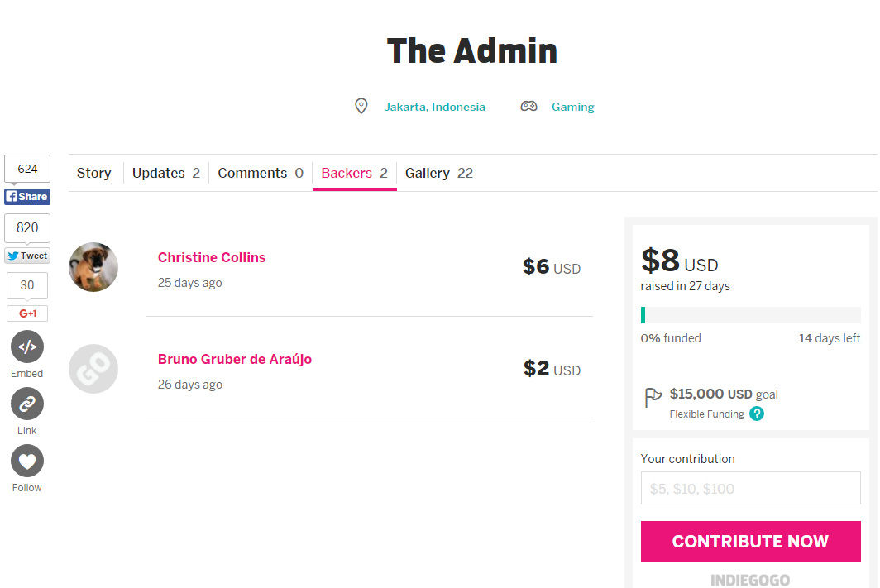This screenshot has width=880, height=588.
Task: Open the Comments tab
Action: pos(261,173)
